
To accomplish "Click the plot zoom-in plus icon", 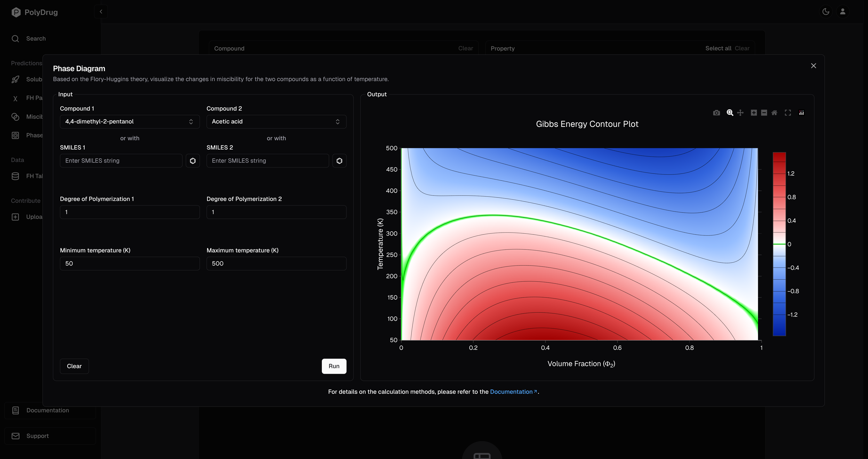I will pyautogui.click(x=754, y=113).
